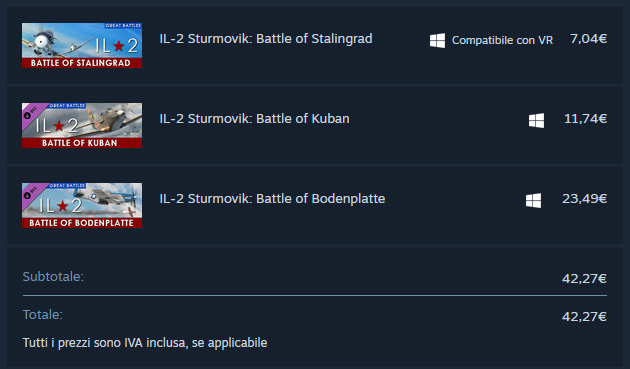The height and width of the screenshot is (369, 630).
Task: Click purple DLC badge on Bodenplatte thumbnail
Action: 31,193
